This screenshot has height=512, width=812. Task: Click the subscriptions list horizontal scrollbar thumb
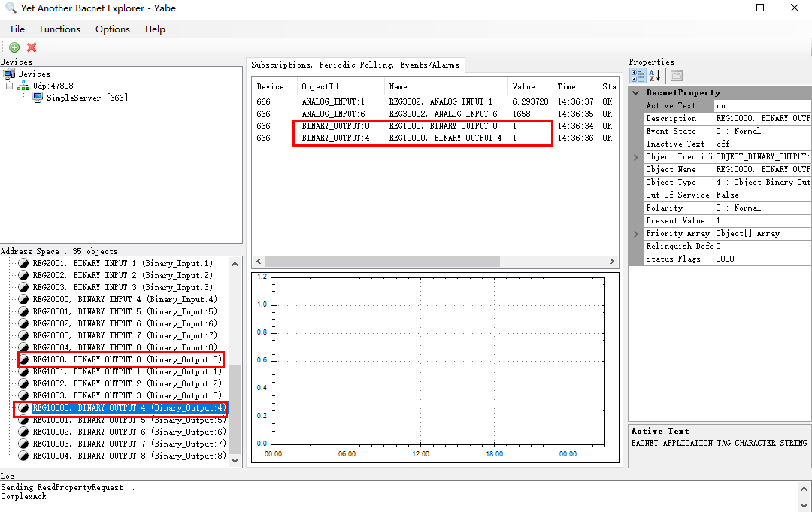[x=382, y=262]
